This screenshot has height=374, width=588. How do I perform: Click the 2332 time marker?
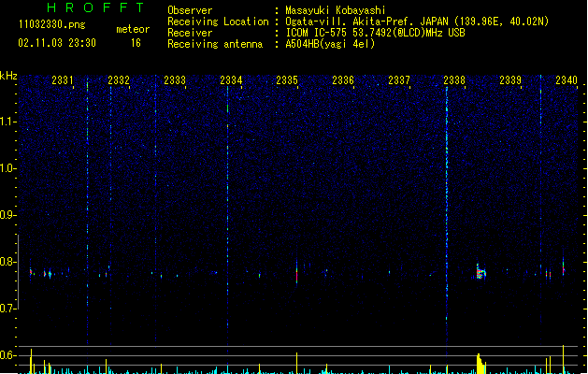(x=119, y=79)
